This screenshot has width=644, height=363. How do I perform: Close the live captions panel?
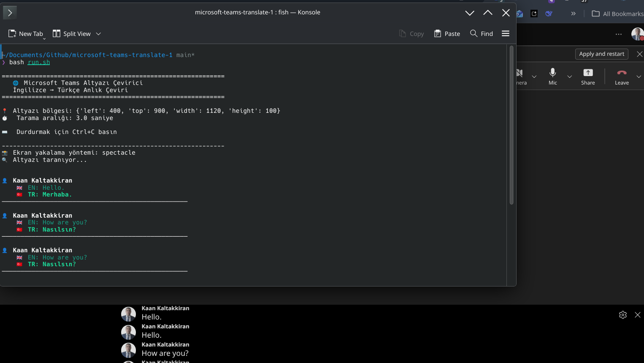638,315
